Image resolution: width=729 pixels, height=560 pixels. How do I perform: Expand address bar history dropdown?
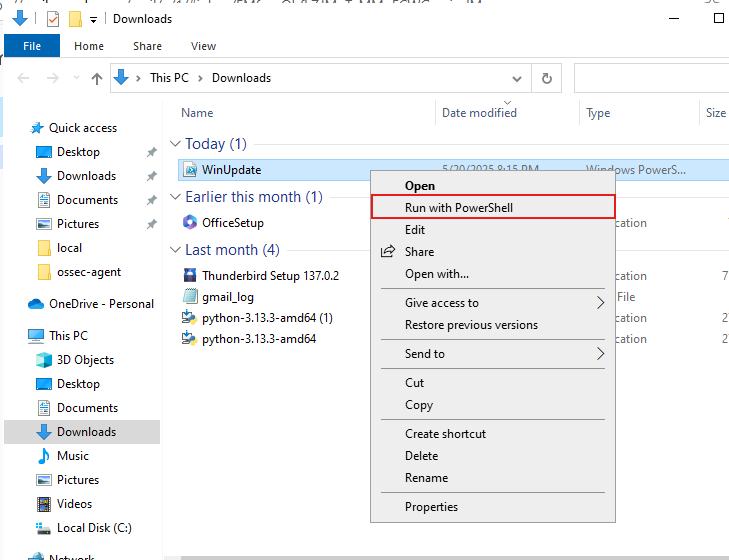[517, 79]
